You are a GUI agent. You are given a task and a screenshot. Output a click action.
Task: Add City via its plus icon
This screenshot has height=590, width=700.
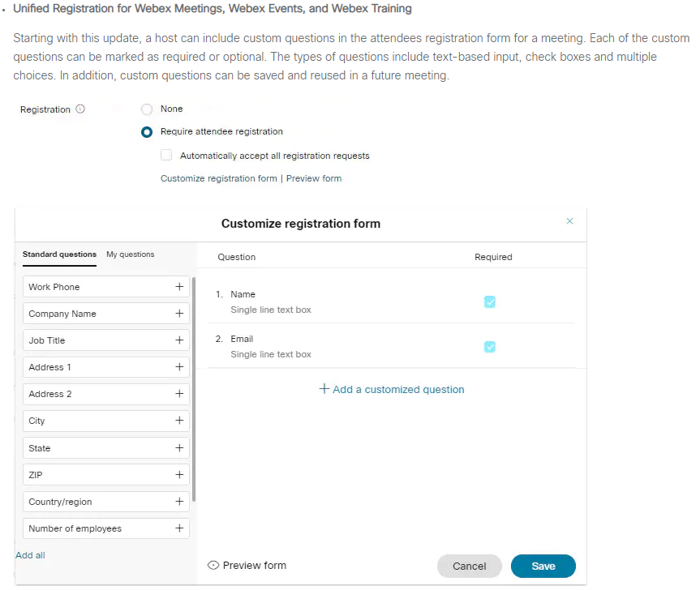[x=179, y=421]
